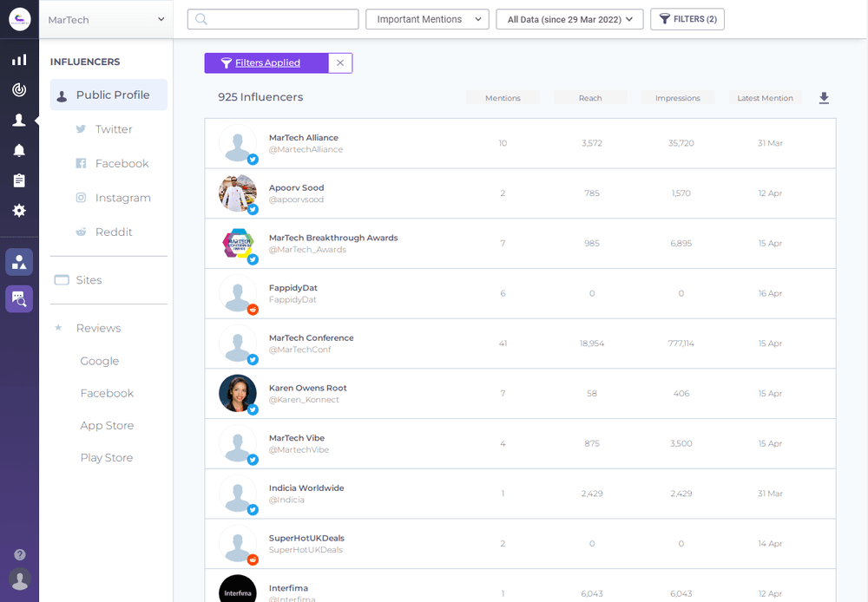Download influencers list with download icon
The height and width of the screenshot is (602, 868).
(x=824, y=98)
